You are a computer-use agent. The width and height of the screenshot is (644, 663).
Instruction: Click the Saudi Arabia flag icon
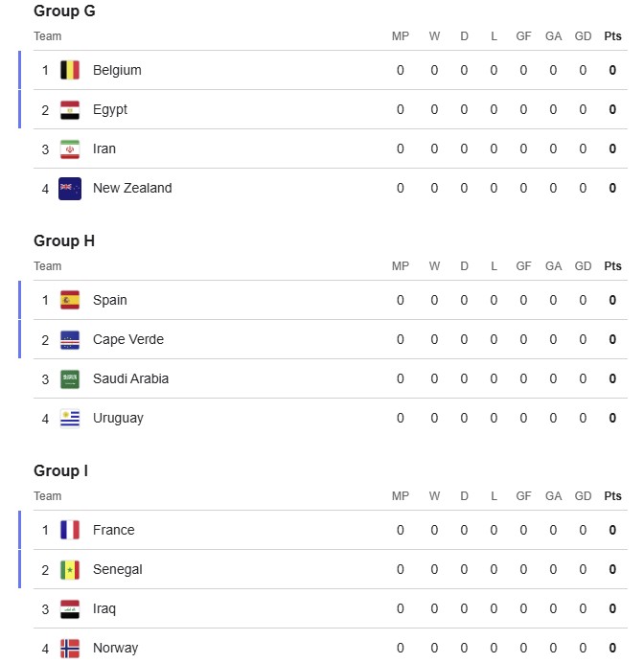click(70, 378)
